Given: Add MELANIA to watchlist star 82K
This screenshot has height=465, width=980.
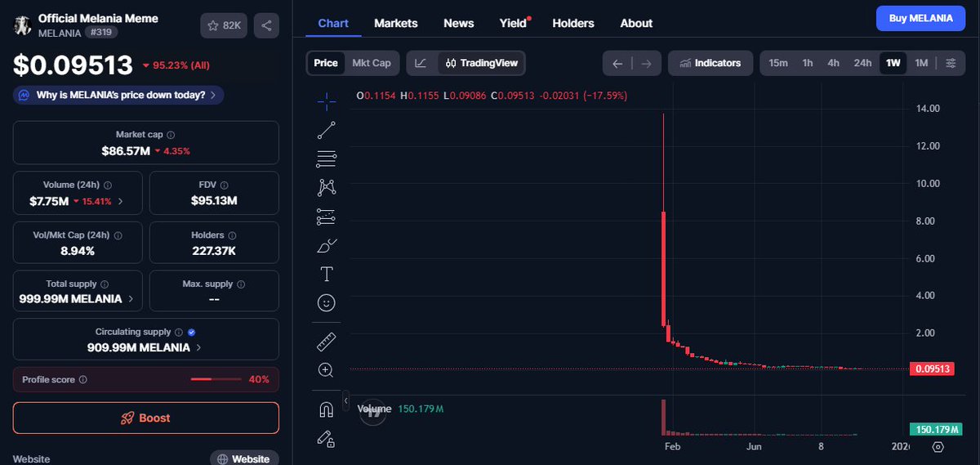Looking at the screenshot, I should (224, 25).
